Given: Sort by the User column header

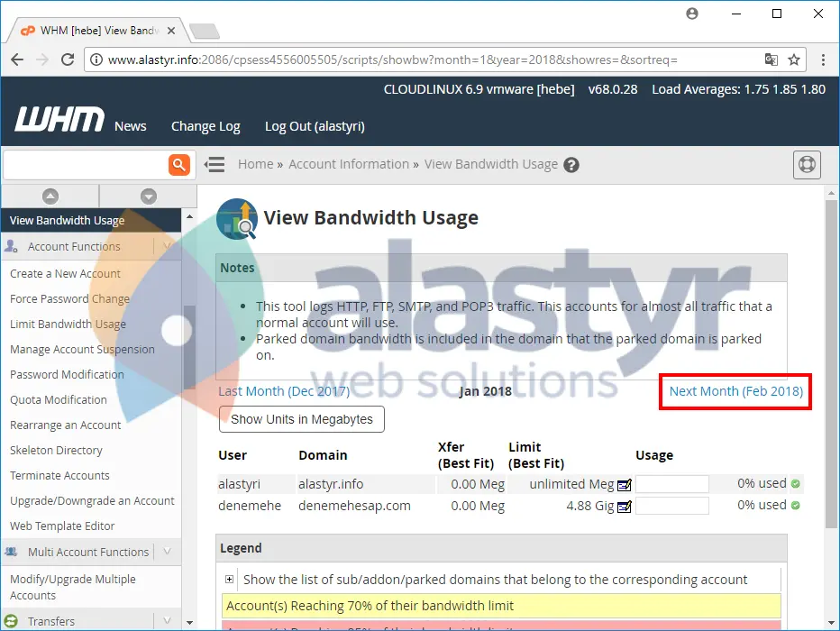Looking at the screenshot, I should [x=233, y=455].
